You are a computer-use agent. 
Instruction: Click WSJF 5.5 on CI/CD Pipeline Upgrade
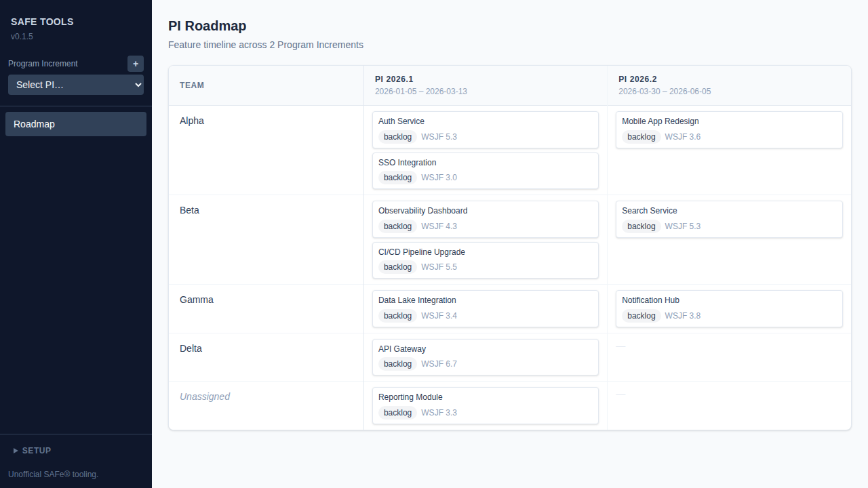point(439,267)
